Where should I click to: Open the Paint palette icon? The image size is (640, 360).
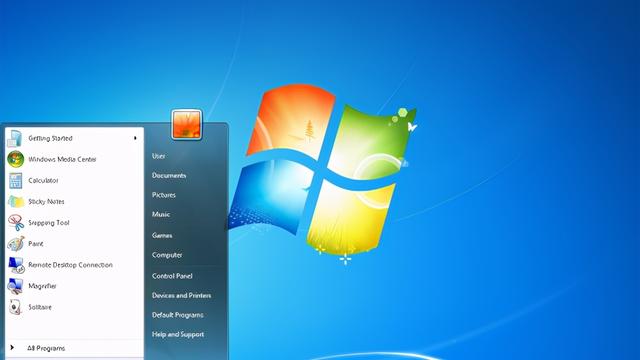(16, 244)
